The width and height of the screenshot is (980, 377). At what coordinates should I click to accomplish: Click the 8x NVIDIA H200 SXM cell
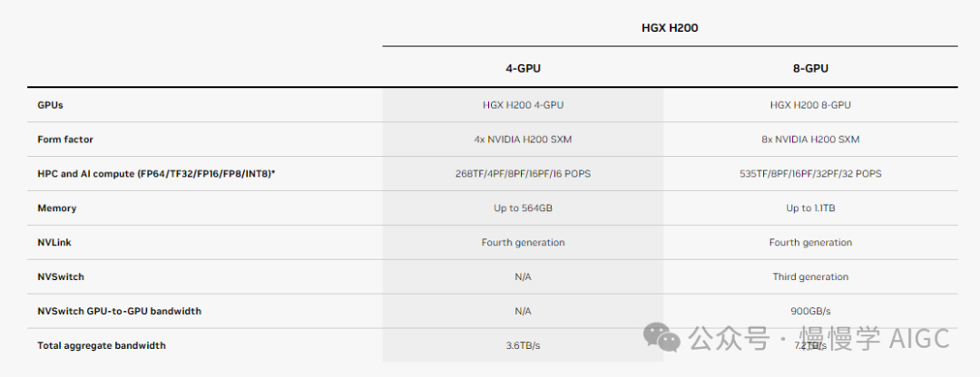pyautogui.click(x=810, y=140)
